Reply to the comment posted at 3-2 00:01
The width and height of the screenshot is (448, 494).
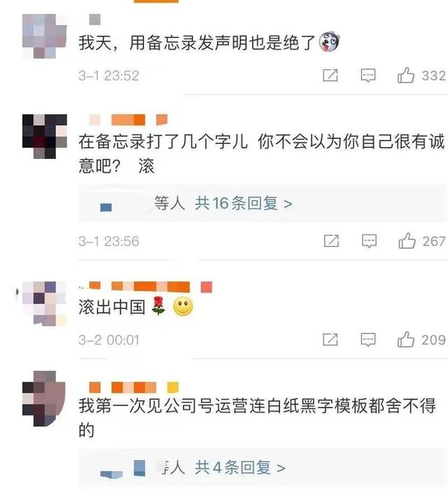[x=368, y=340]
